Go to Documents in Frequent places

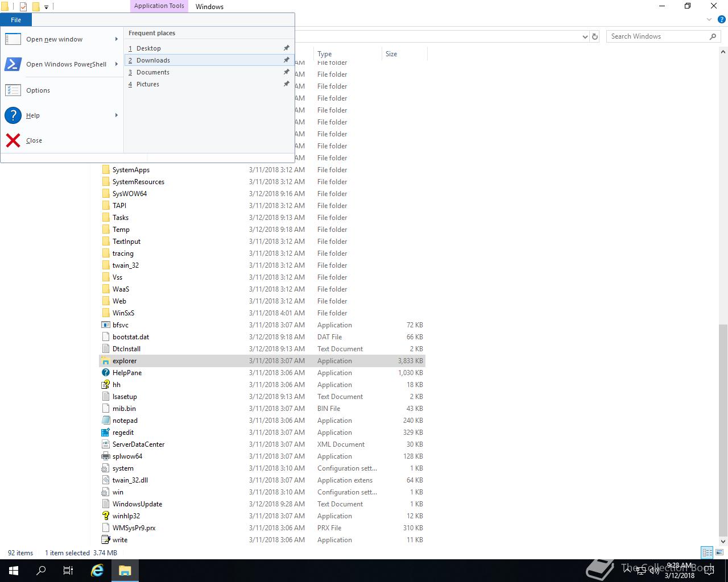click(208, 72)
